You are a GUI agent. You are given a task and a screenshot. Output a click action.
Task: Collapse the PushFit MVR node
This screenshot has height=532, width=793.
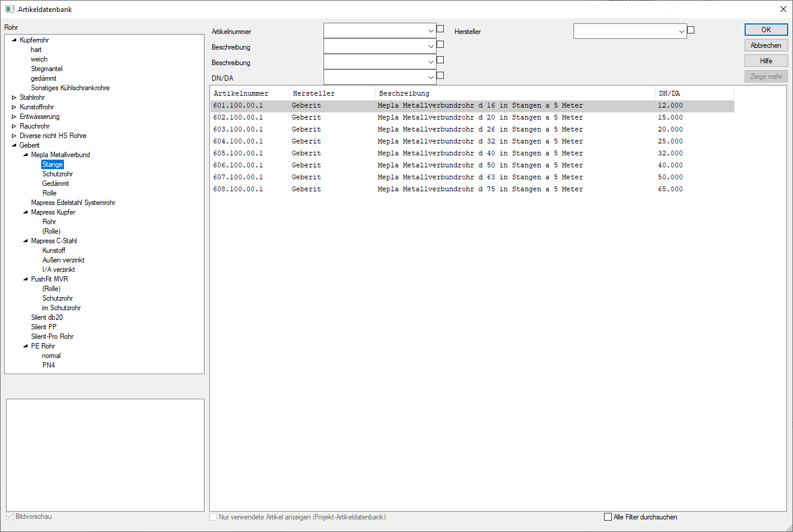26,279
